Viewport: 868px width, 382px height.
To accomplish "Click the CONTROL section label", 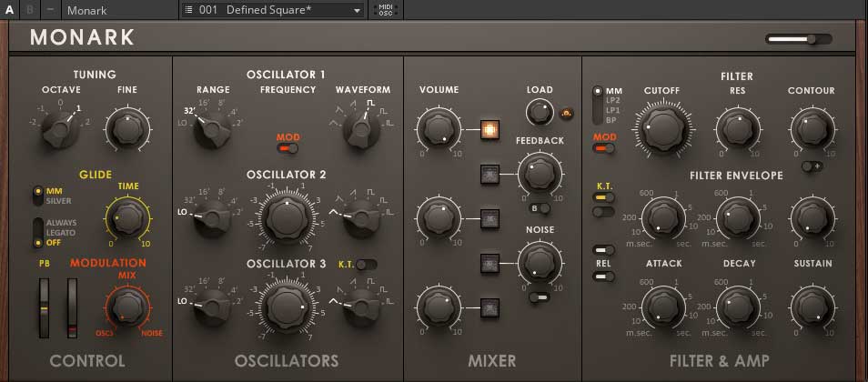I will point(87,361).
